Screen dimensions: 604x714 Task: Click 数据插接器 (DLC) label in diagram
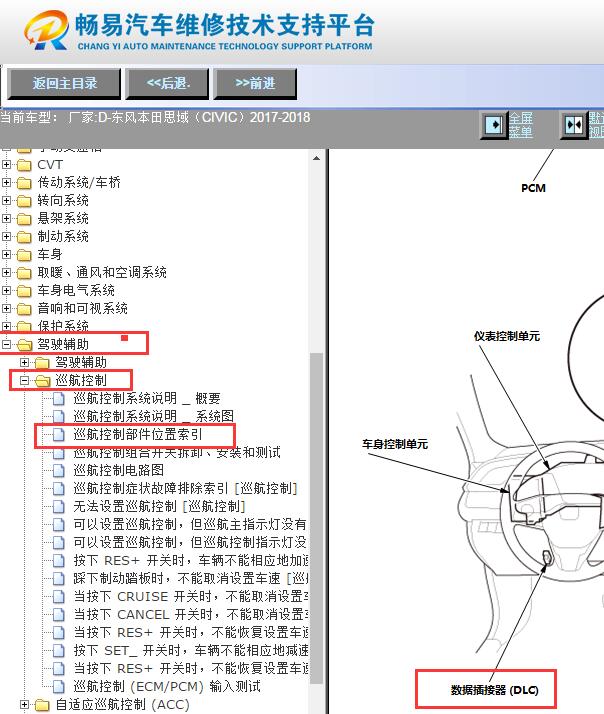pos(495,690)
